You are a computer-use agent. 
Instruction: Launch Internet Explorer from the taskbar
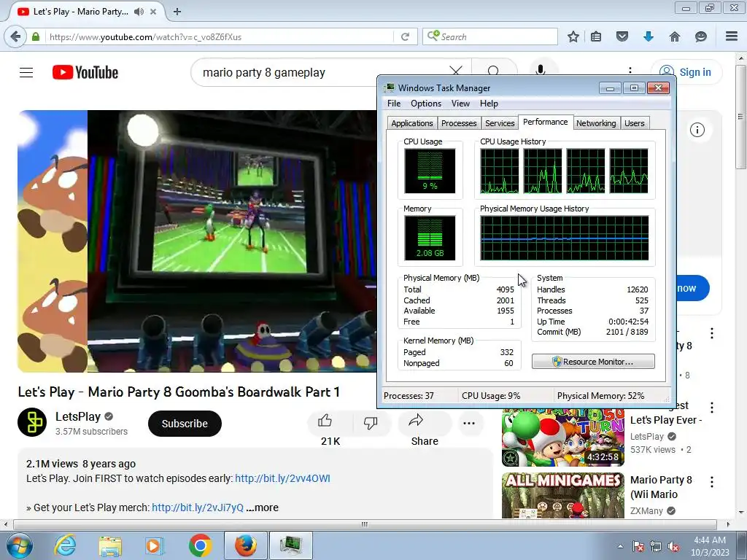[65, 545]
